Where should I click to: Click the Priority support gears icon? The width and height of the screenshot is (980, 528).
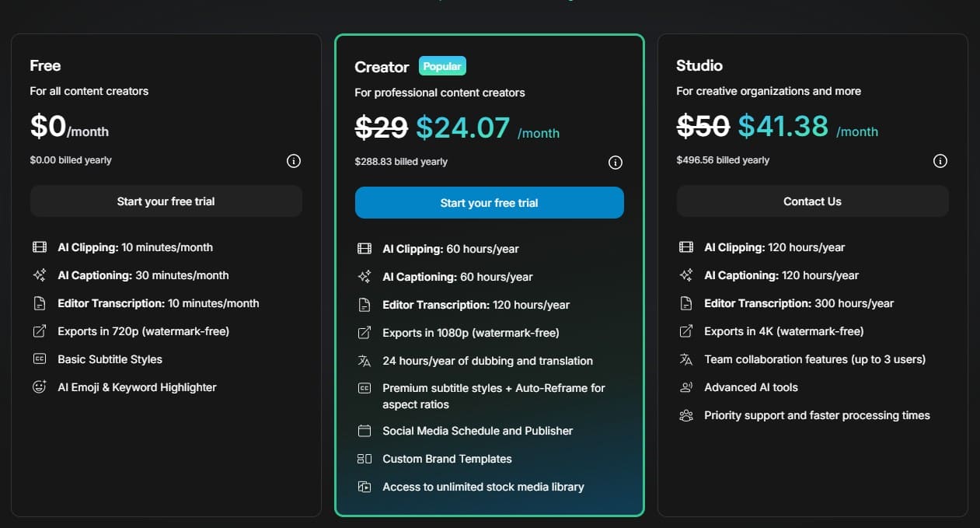[x=685, y=414]
